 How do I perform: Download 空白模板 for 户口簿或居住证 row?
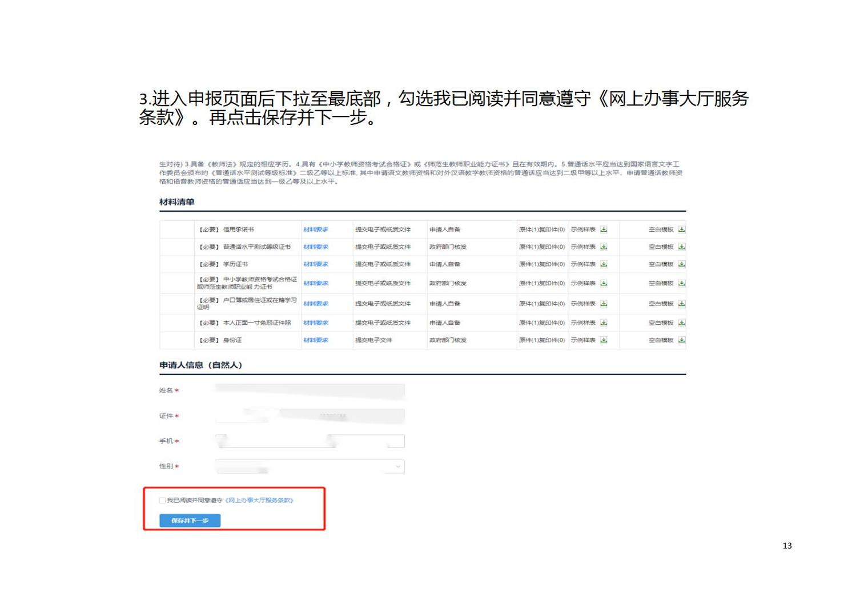click(x=681, y=304)
